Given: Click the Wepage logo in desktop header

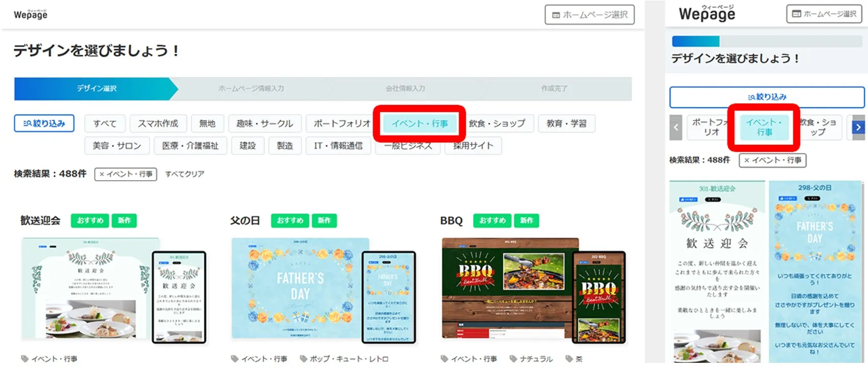Looking at the screenshot, I should (31, 14).
